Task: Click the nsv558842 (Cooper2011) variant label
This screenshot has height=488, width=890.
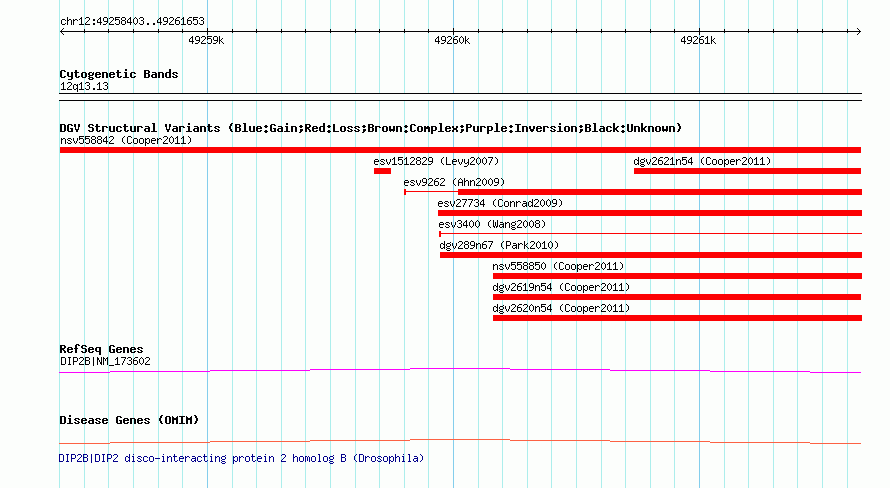Action: tap(126, 140)
